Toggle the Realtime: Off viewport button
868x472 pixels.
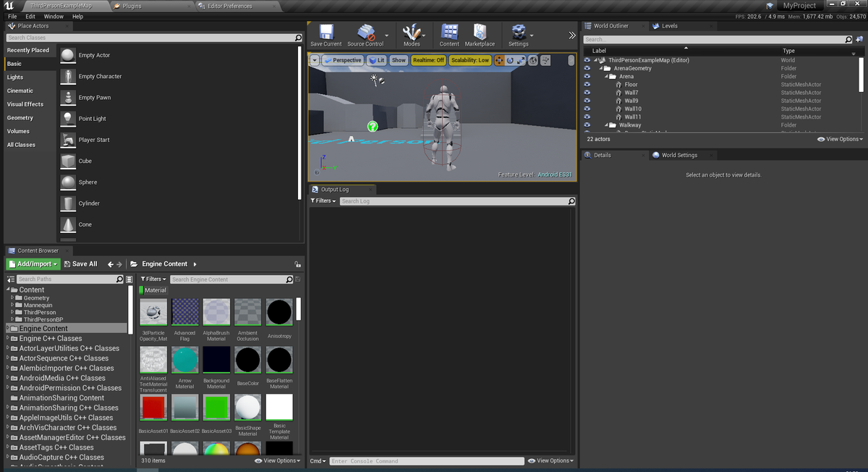coord(428,60)
